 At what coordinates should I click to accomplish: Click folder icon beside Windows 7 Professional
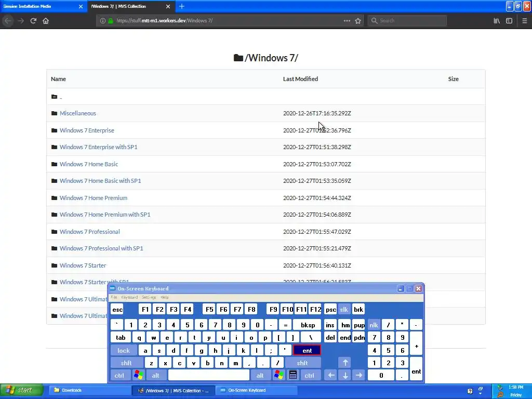[x=54, y=231]
